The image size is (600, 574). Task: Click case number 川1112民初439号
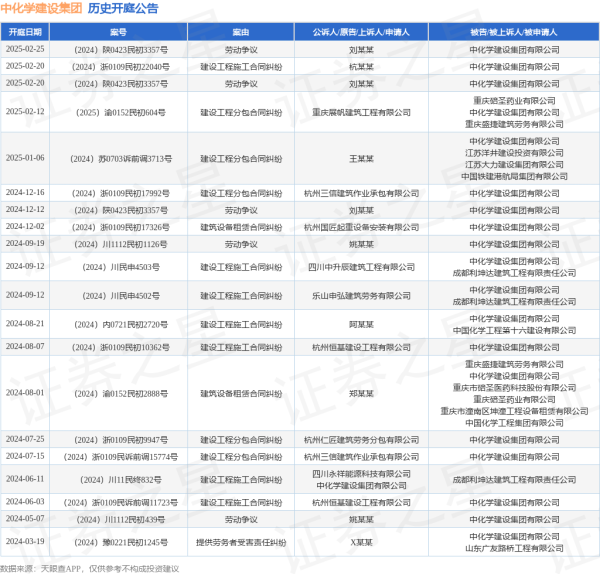tap(121, 520)
